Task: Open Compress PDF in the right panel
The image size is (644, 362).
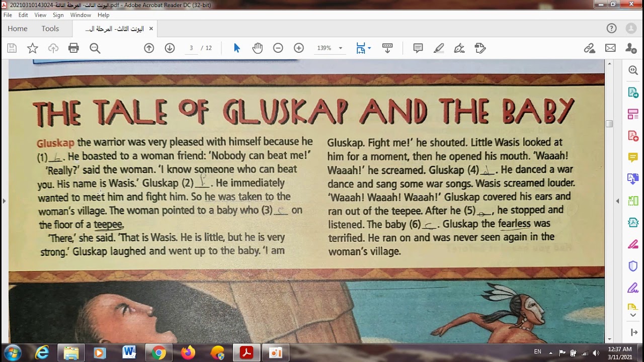Action: click(633, 222)
